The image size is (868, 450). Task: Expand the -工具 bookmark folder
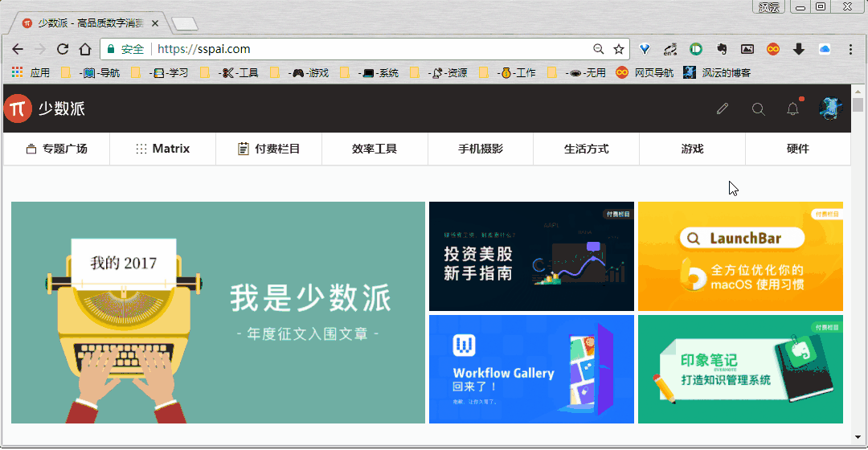click(230, 72)
